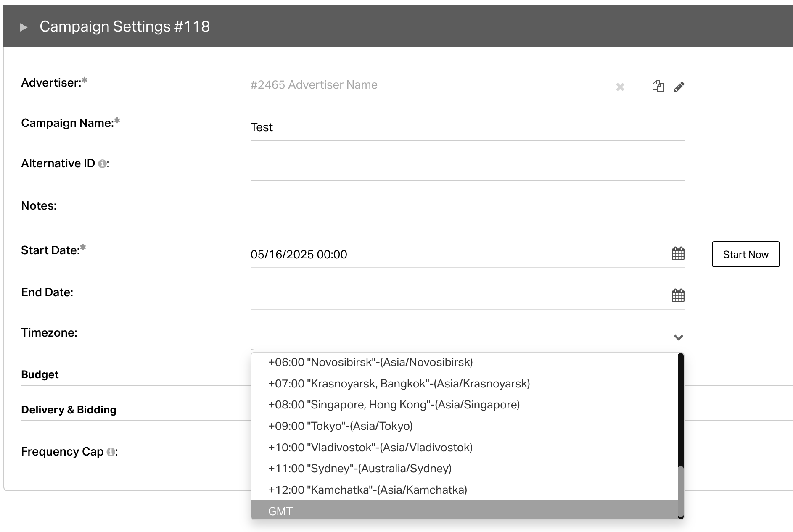
Task: Choose +09:00 Tokyo timezone
Action: coord(341,426)
